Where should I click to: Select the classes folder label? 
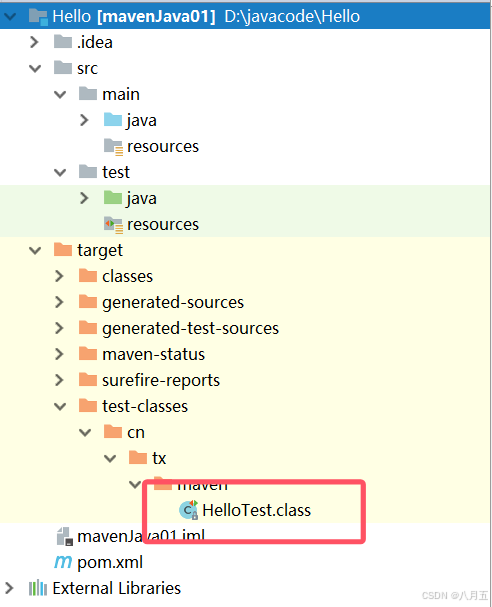point(127,276)
